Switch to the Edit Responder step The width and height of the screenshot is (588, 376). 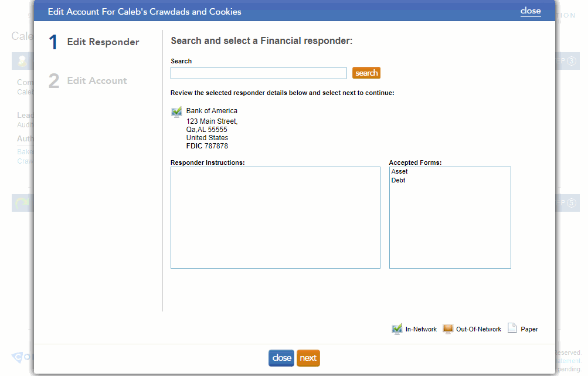103,42
